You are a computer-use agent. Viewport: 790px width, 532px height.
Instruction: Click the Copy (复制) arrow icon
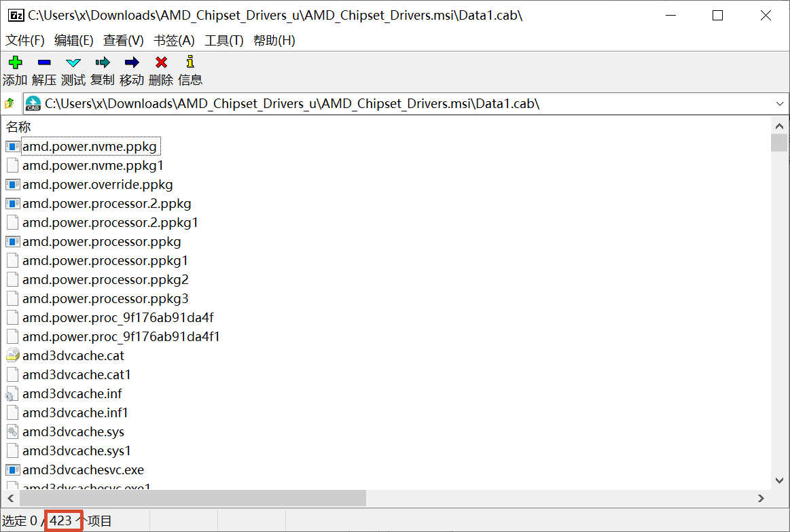[x=103, y=63]
